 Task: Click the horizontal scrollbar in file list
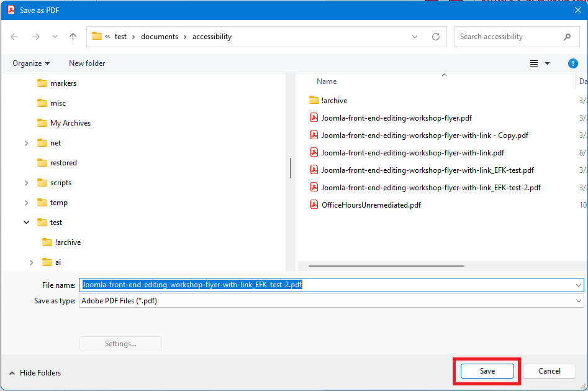[386, 266]
